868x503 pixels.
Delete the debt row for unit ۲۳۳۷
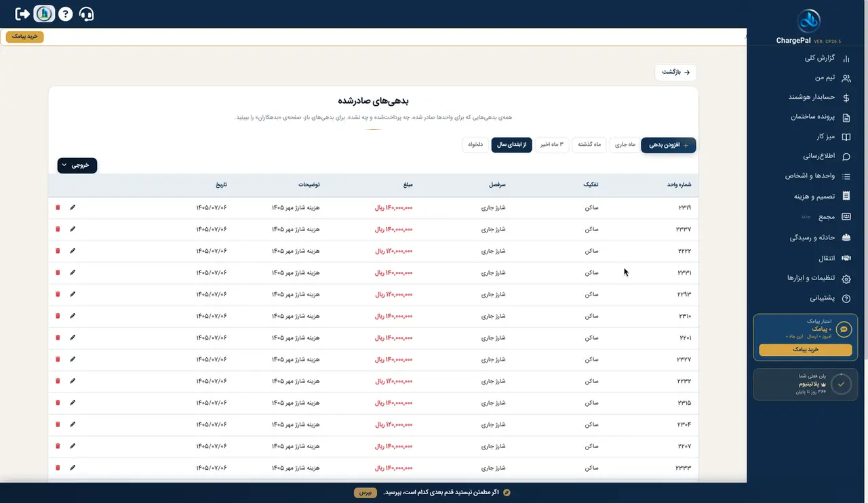click(x=58, y=229)
